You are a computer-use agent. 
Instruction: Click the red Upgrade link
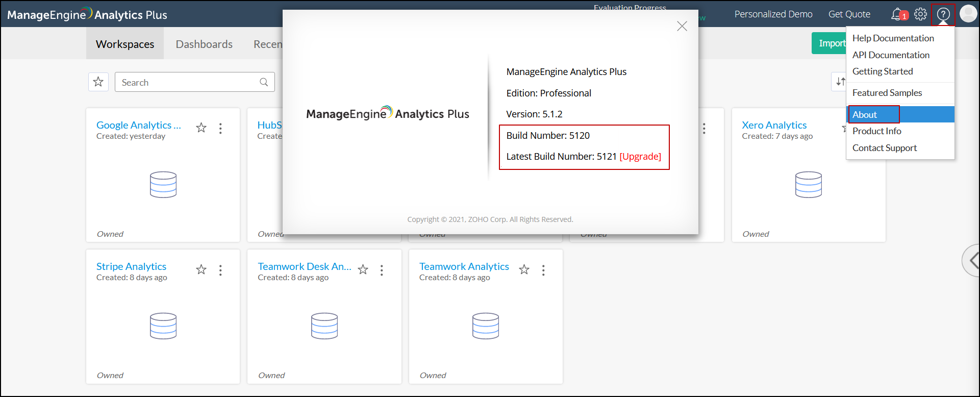coord(640,157)
